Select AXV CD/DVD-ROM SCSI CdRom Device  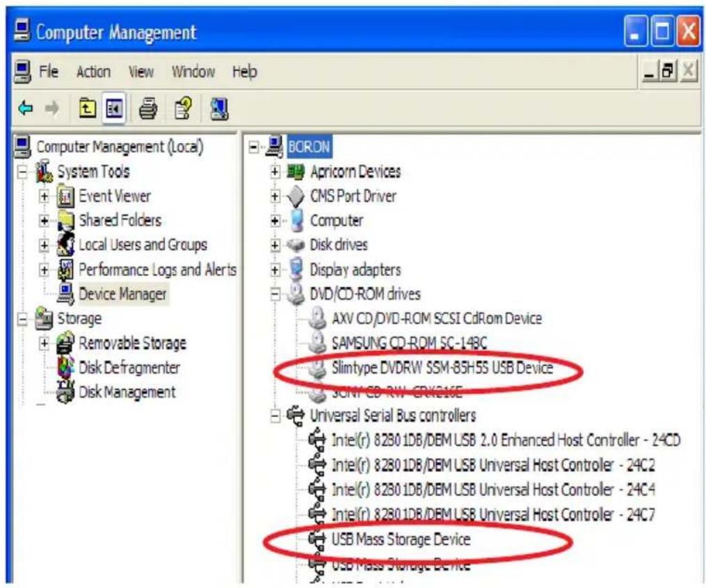pos(437,318)
